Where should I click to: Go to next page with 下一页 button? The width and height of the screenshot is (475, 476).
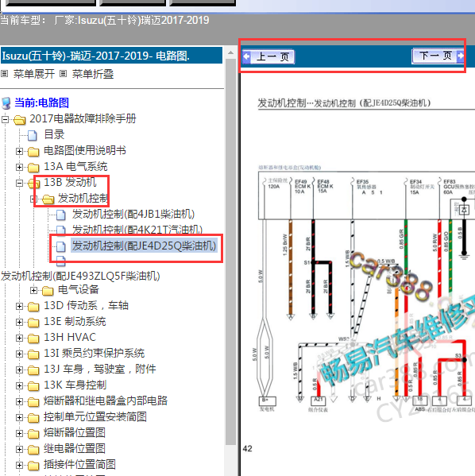[438, 56]
